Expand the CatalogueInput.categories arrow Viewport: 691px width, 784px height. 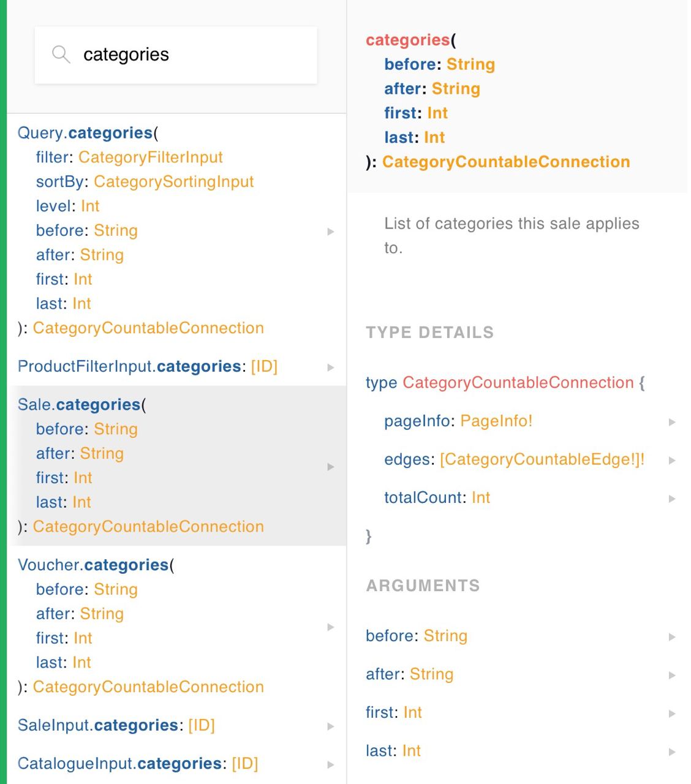331,764
